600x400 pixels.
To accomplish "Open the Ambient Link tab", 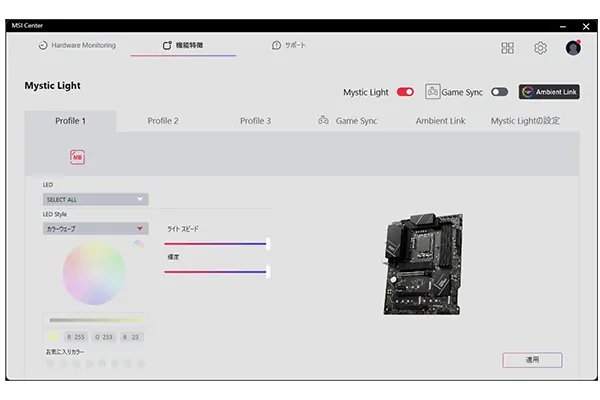I will tap(440, 121).
